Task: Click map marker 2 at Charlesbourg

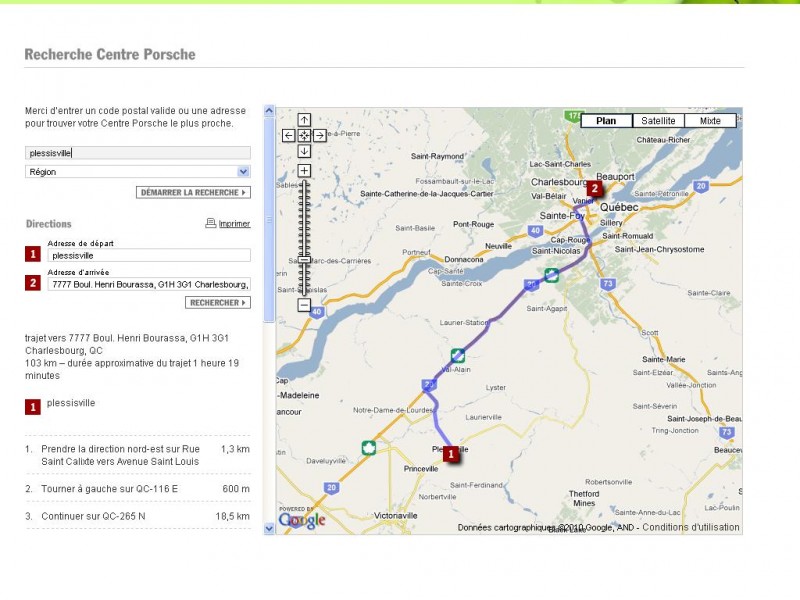Action: (x=594, y=188)
